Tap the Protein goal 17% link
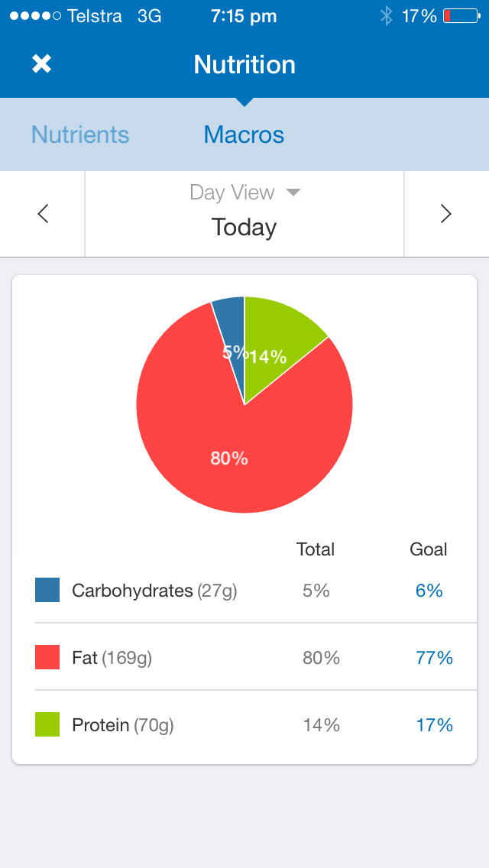This screenshot has width=489, height=868. pyautogui.click(x=434, y=724)
